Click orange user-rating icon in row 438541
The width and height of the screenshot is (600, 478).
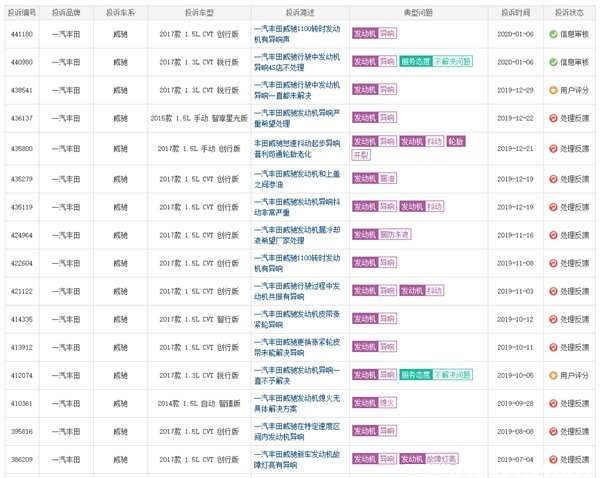point(553,89)
